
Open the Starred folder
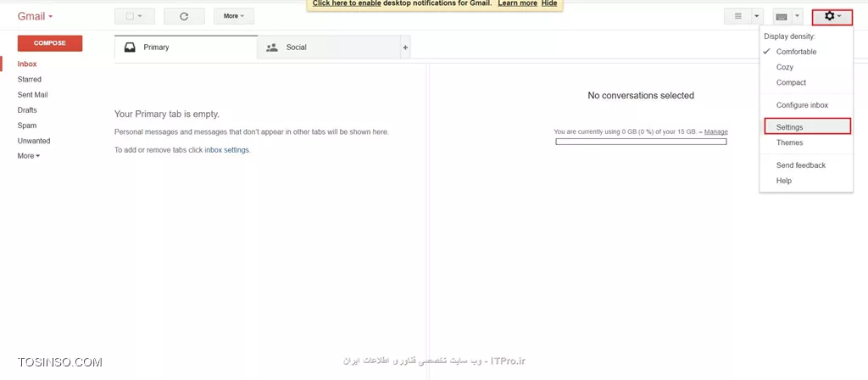click(x=30, y=79)
